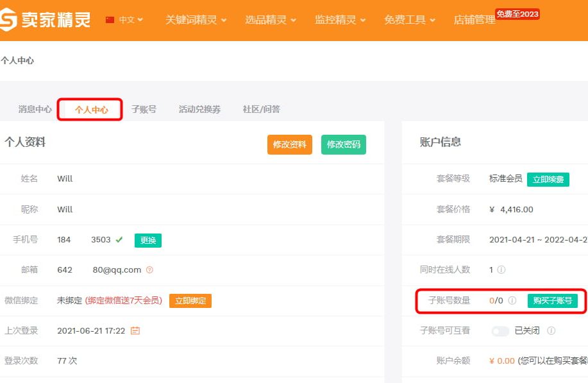Click the 购买子账号 button

tap(552, 300)
